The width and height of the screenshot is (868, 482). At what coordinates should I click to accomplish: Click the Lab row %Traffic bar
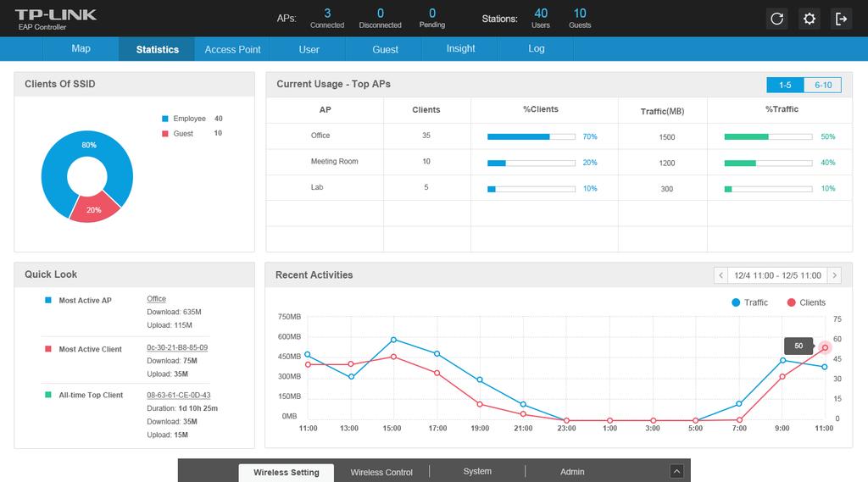tap(768, 189)
